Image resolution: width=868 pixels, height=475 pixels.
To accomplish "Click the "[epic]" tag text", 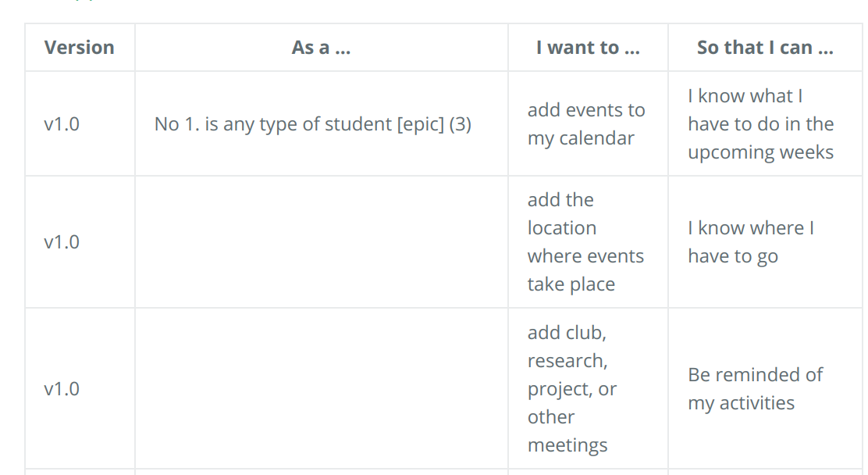I will coord(421,124).
